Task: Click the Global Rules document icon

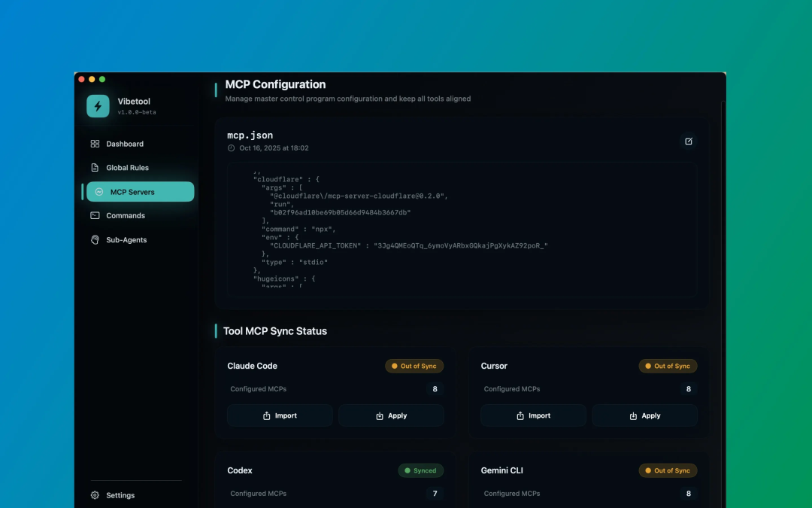Action: pos(95,168)
